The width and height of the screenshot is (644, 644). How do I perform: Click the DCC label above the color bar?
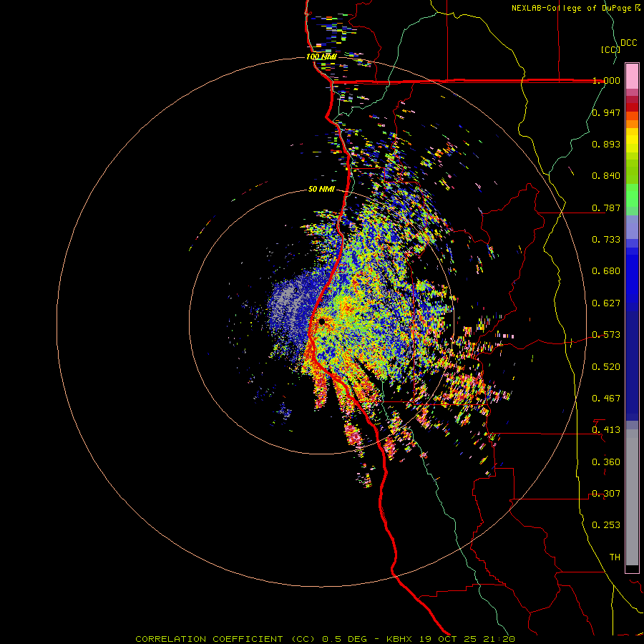pos(629,42)
